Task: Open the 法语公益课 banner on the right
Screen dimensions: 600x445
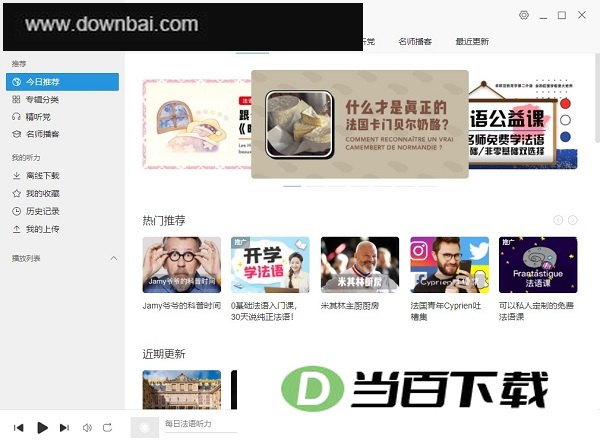Action: point(523,124)
